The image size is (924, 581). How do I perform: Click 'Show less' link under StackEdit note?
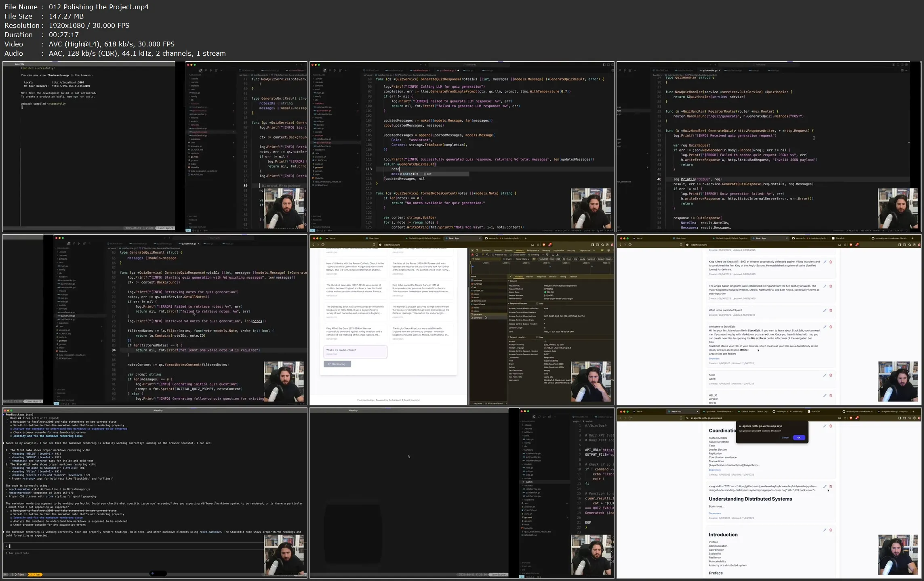point(714,359)
